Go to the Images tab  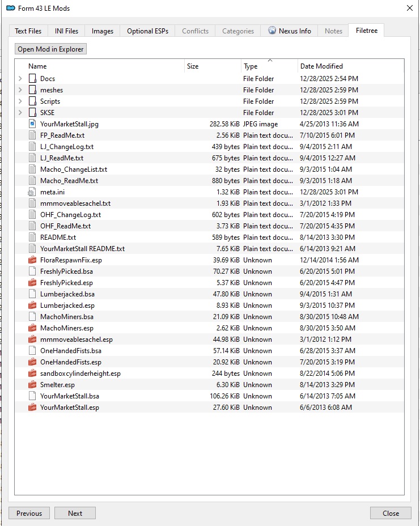103,31
